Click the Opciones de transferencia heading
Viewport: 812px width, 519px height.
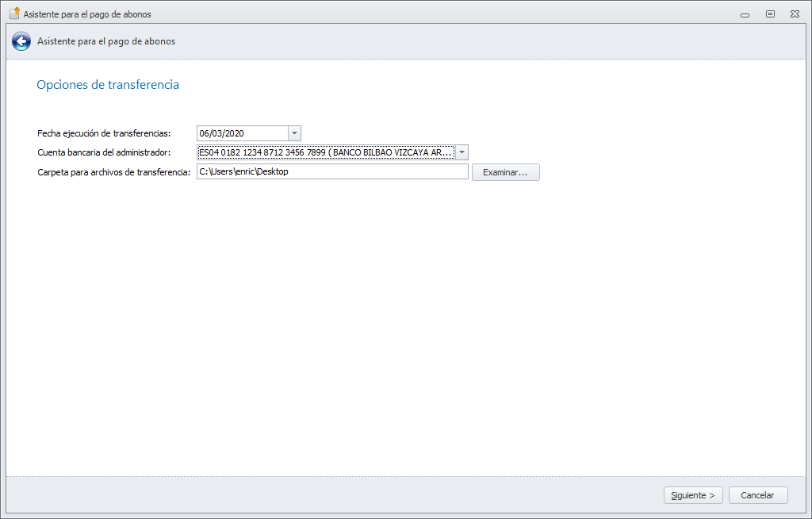(x=108, y=84)
